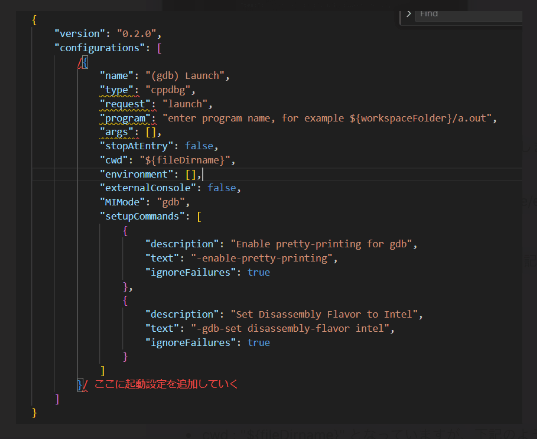This screenshot has width=537, height=439.
Task: Click into the Find input field
Action: 468,16
